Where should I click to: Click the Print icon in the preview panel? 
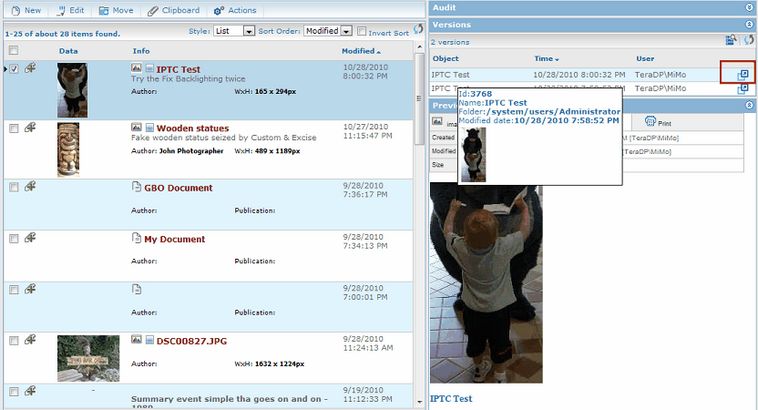[x=651, y=122]
